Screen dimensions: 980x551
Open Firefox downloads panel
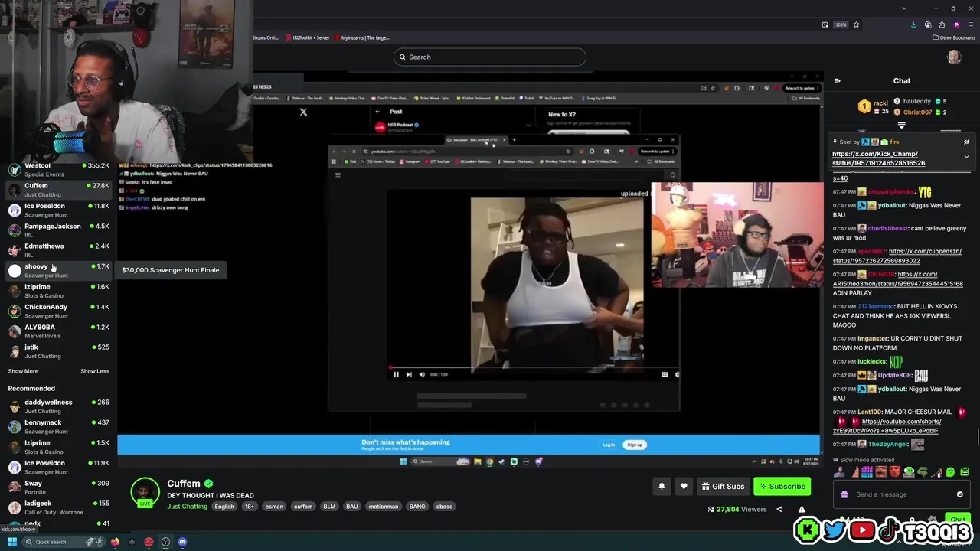pos(913,24)
